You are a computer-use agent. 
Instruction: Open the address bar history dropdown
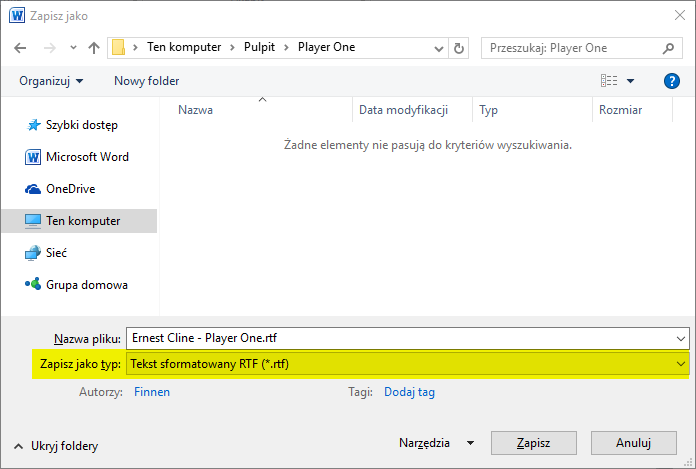pyautogui.click(x=439, y=48)
